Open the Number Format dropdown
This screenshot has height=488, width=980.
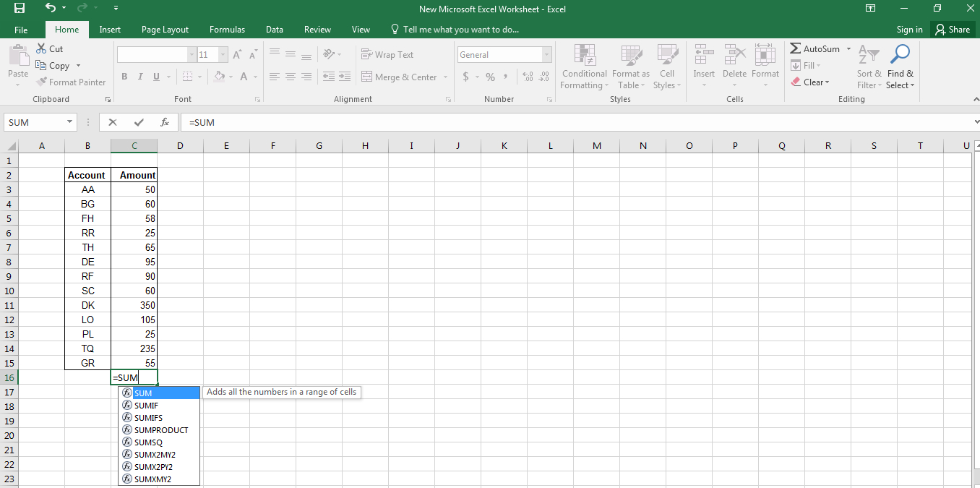pos(547,54)
